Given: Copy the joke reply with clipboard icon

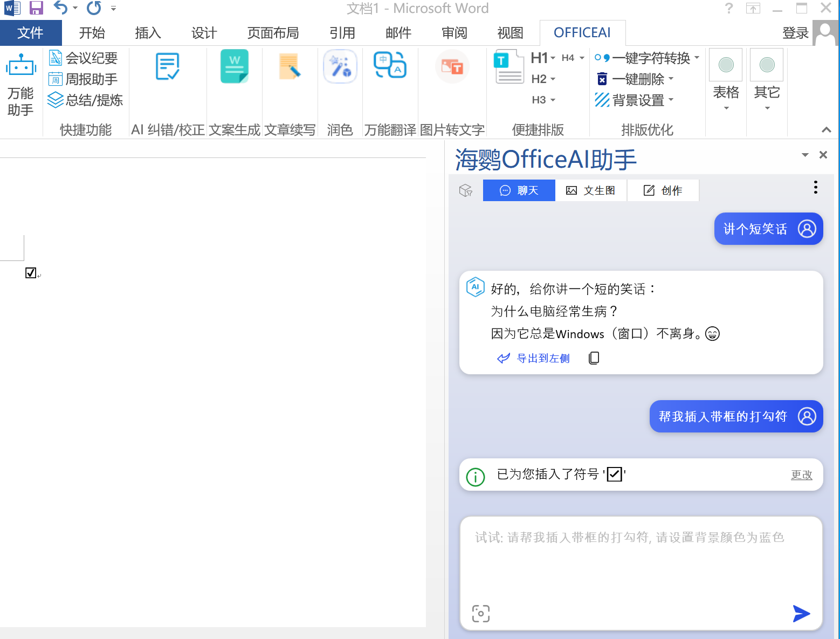Looking at the screenshot, I should pos(594,358).
